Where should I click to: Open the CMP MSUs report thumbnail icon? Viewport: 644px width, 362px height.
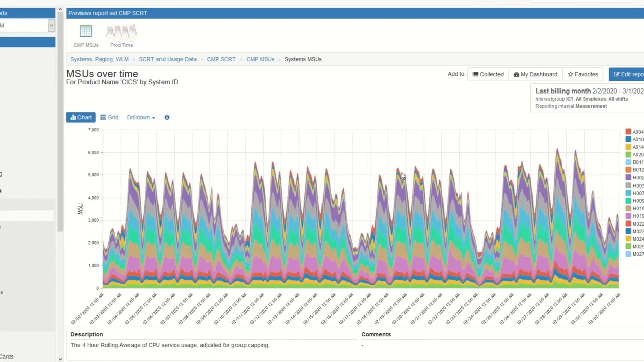[x=86, y=31]
